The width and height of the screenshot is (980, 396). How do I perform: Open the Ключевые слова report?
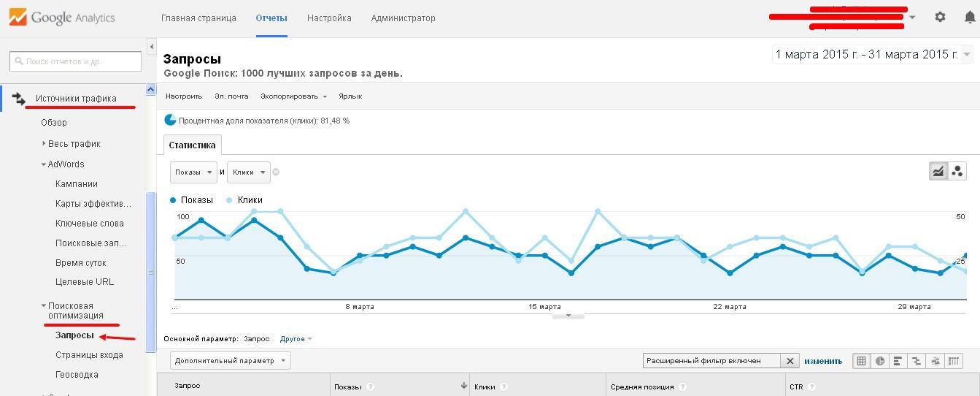[x=90, y=224]
